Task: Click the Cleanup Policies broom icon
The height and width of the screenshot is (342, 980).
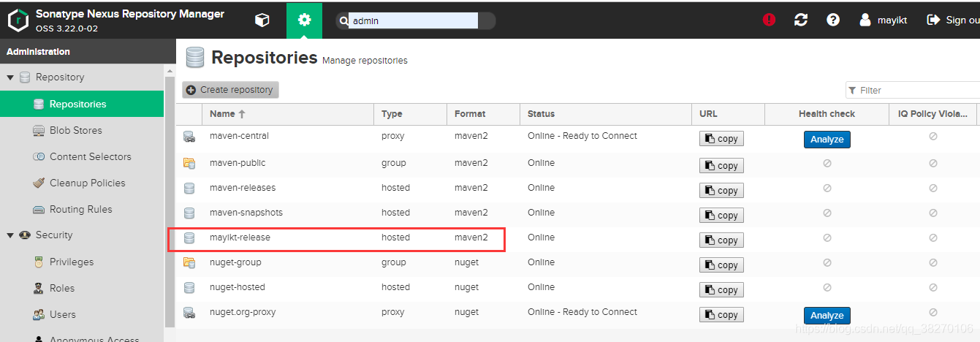Action: pyautogui.click(x=39, y=183)
